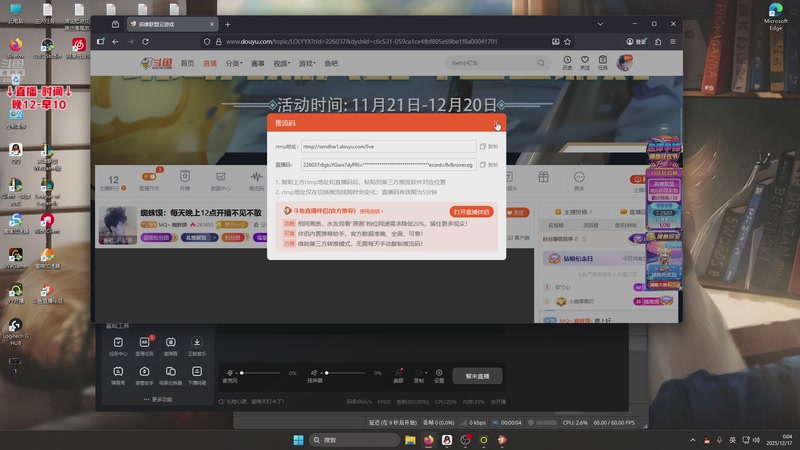The width and height of the screenshot is (800, 450).
Task: Click the 关注 follow button on stream
Action: click(518, 212)
